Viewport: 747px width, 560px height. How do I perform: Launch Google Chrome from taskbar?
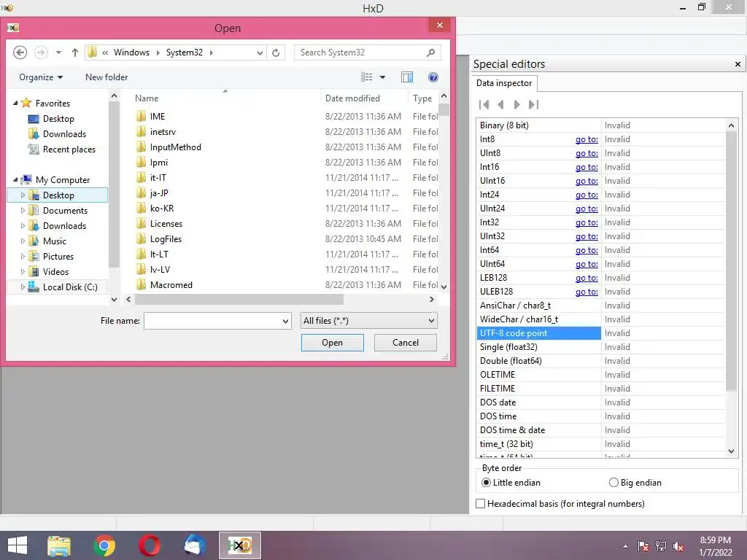click(x=104, y=545)
